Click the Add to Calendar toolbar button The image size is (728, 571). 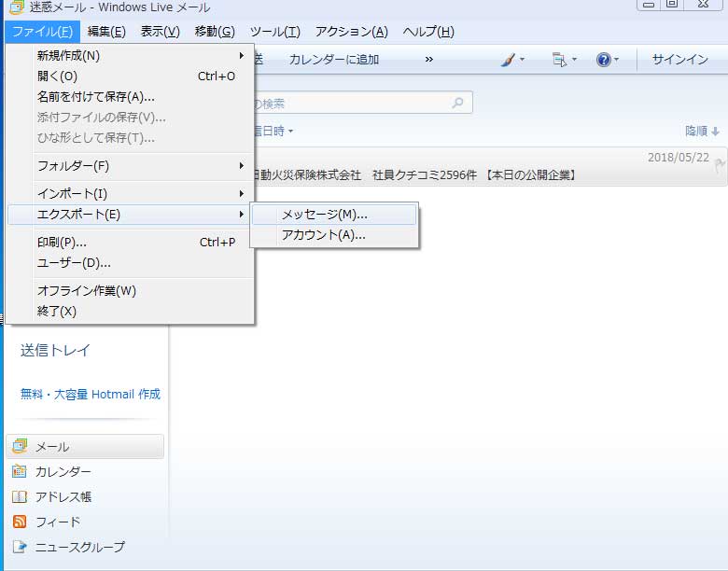334,60
